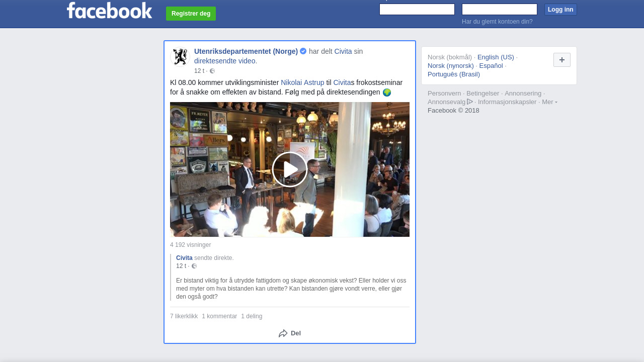Screen dimensions: 644x362
Task: Open Annonsevalg footer link
Action: [x=447, y=102]
